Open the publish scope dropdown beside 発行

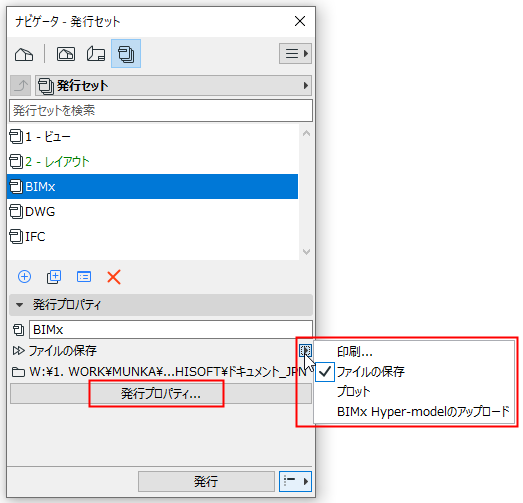click(x=295, y=481)
